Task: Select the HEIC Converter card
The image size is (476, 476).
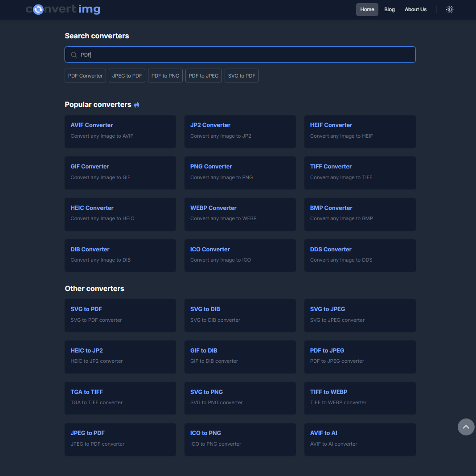Action: point(120,214)
